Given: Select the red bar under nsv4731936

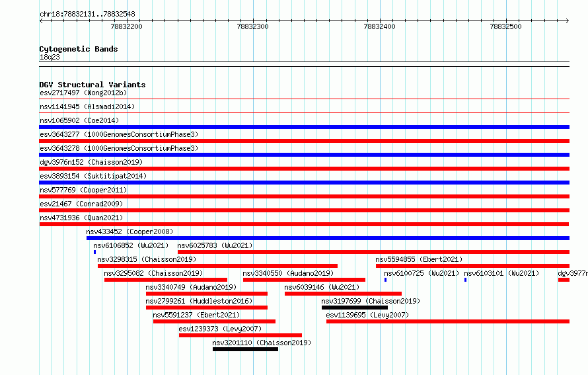Looking at the screenshot, I should tap(304, 224).
